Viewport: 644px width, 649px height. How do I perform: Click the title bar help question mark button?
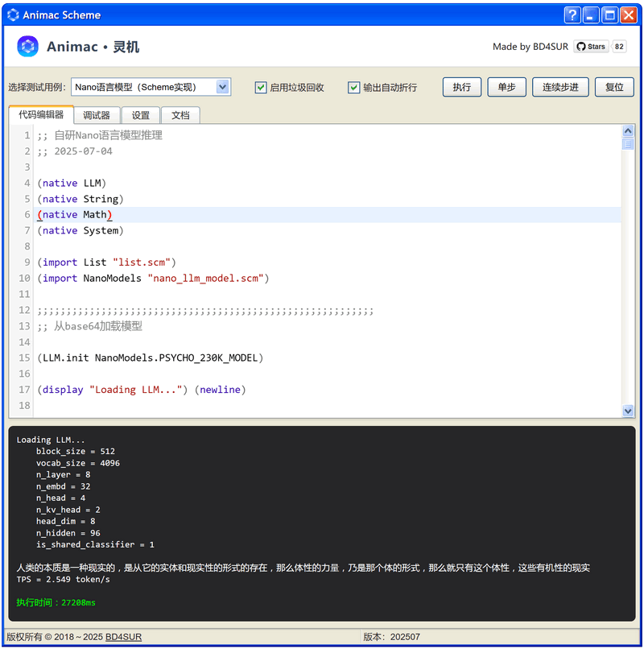(x=572, y=15)
